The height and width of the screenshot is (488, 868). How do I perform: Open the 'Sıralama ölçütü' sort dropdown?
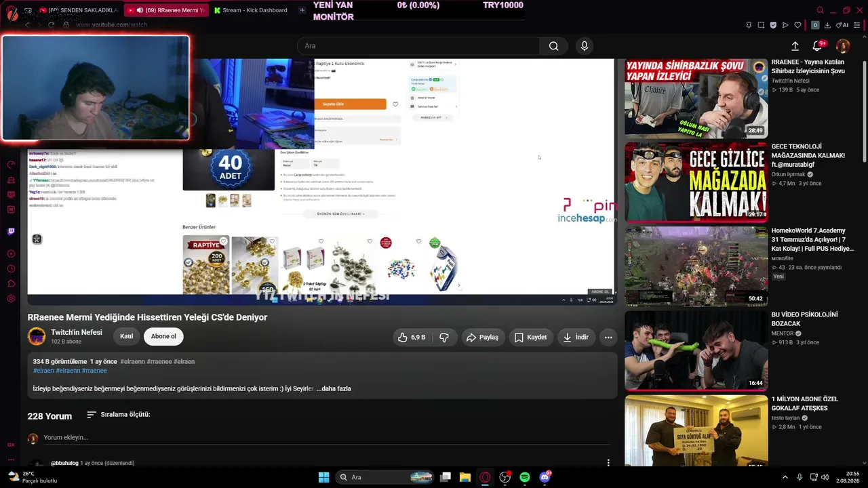119,415
